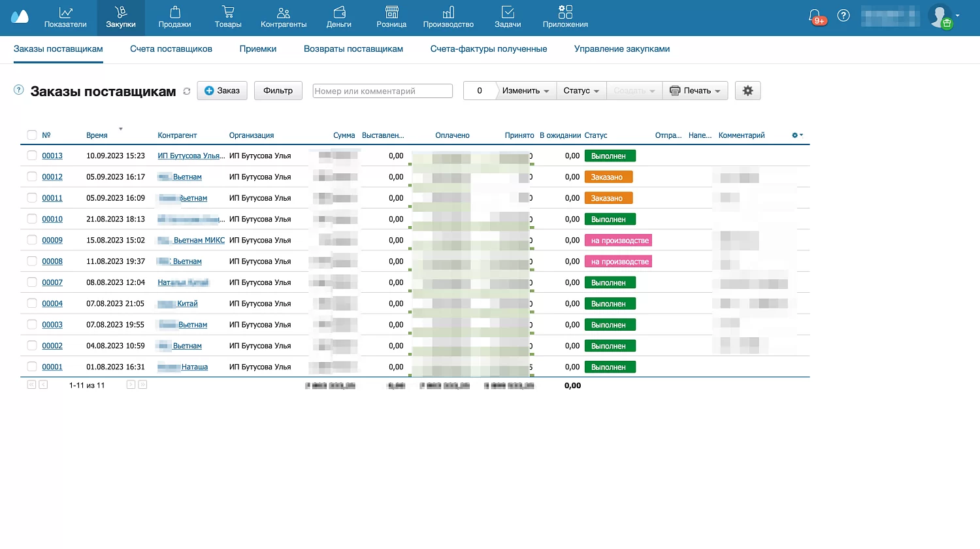Click the MoySklad logo icon
This screenshot has height=549, width=980.
tap(20, 16)
